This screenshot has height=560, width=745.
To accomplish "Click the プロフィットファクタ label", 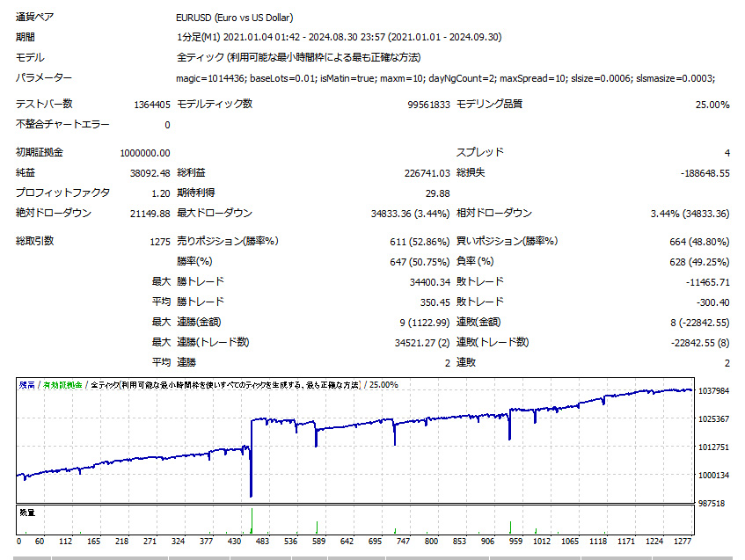I will coord(62,193).
